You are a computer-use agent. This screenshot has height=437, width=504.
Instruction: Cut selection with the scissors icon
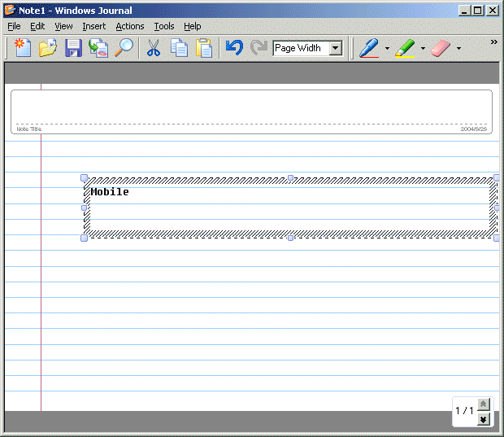pos(154,48)
